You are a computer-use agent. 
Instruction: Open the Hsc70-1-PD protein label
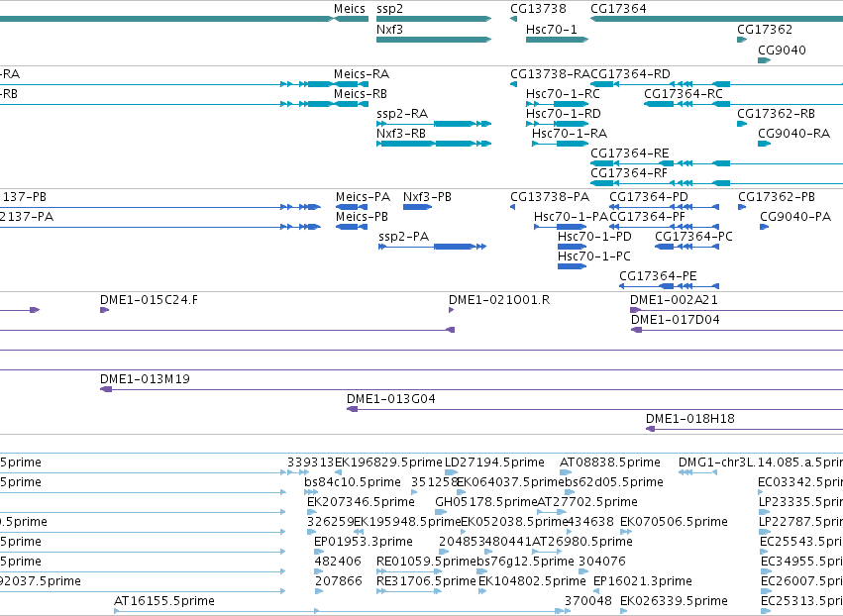[x=594, y=237]
